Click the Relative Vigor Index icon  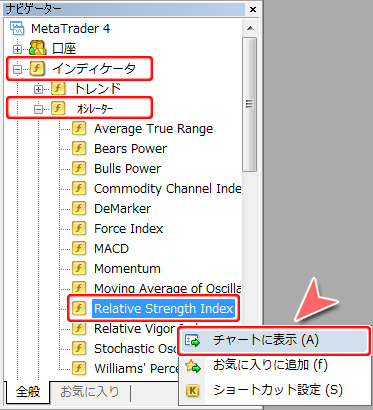[79, 328]
